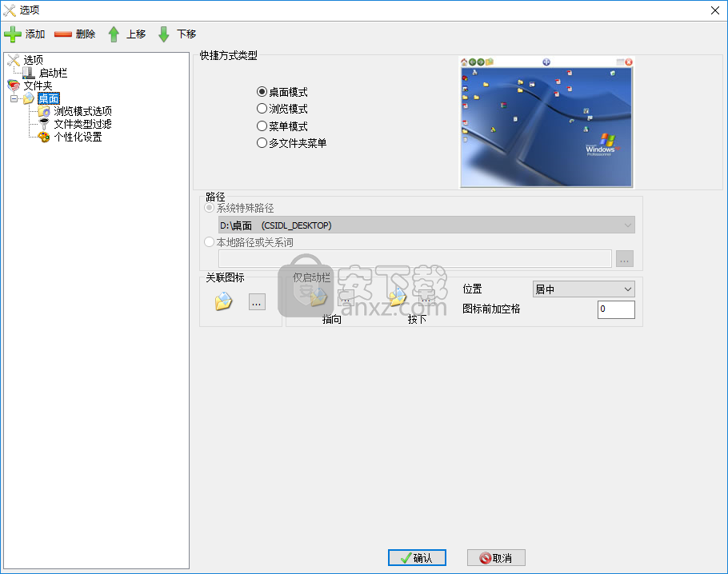Screen dimensions: 728x574
Task: Click the red close icon in preview
Action: coord(629,62)
